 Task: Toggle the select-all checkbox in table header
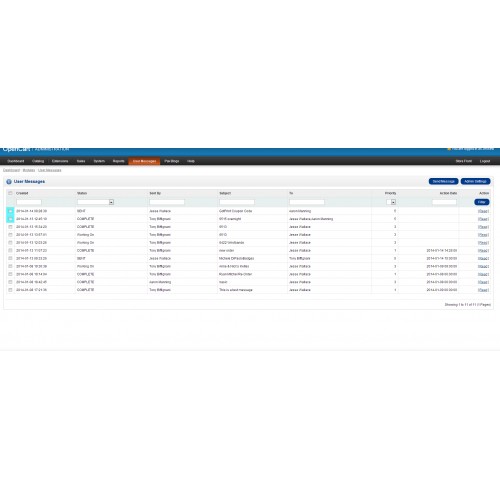[10, 193]
